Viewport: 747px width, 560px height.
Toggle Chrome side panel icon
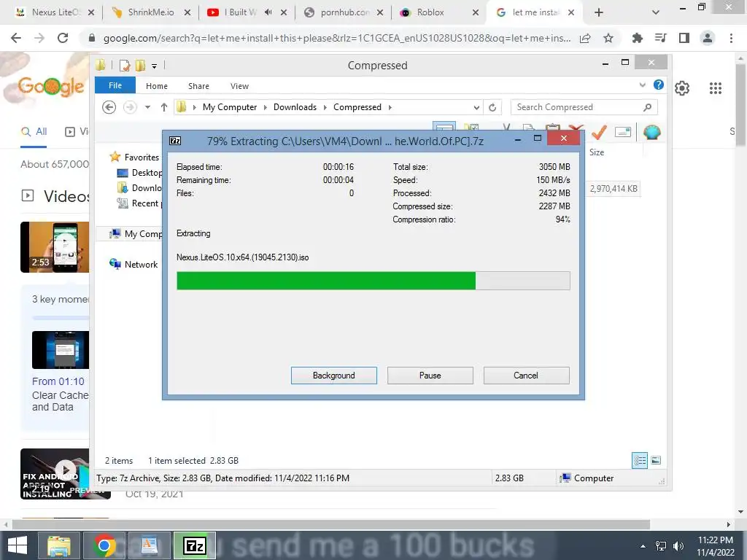684,38
